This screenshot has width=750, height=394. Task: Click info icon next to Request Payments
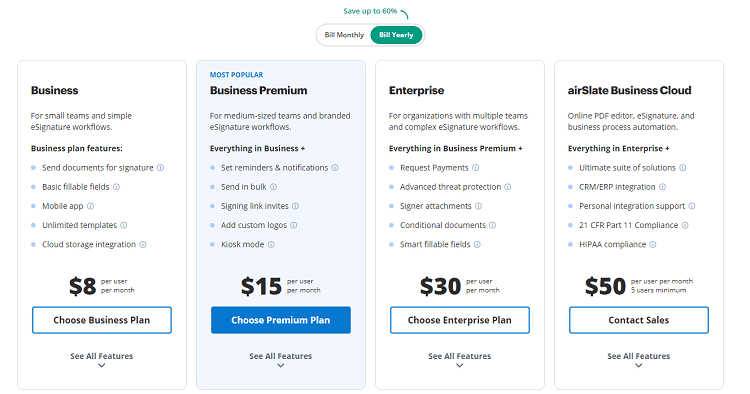click(475, 168)
